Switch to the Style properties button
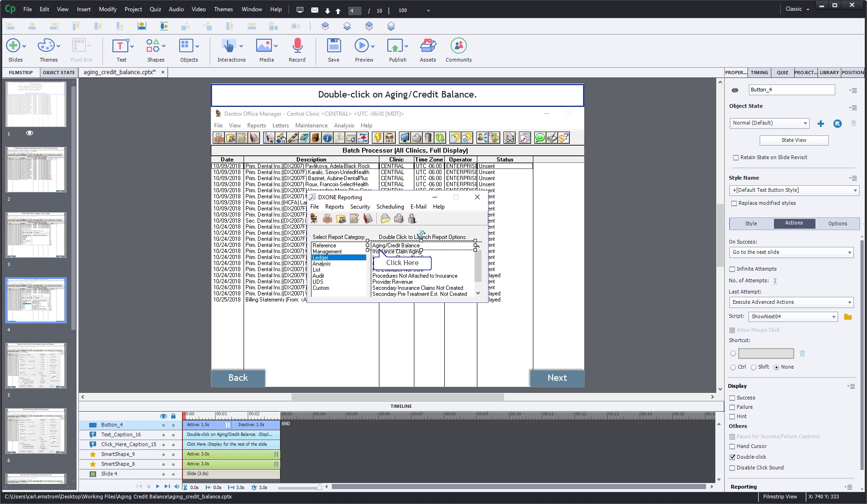This screenshot has height=504, width=867. (751, 224)
